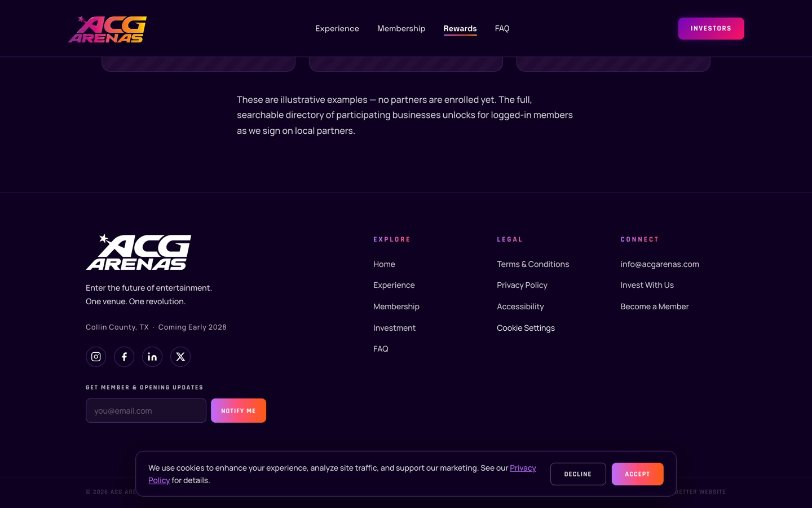This screenshot has height=508, width=812.
Task: Select the Rewards navigation item
Action: pyautogui.click(x=460, y=28)
